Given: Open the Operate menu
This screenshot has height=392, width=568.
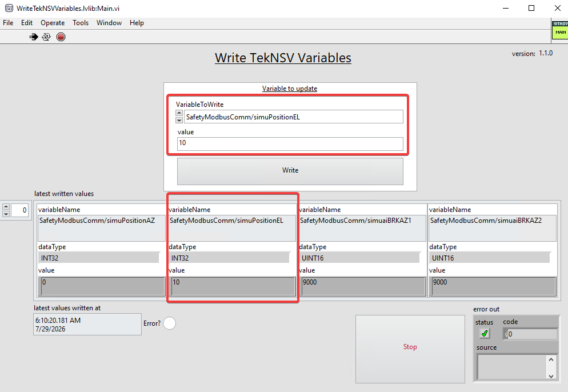Looking at the screenshot, I should click(53, 23).
